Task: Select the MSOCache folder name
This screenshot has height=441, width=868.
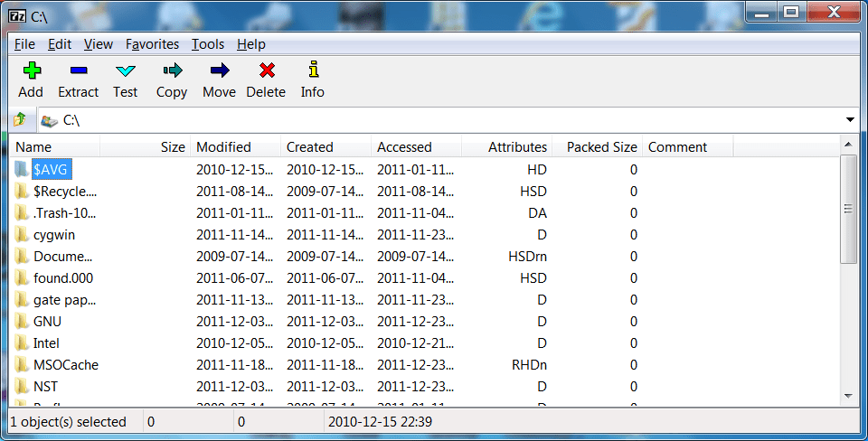Action: [66, 365]
